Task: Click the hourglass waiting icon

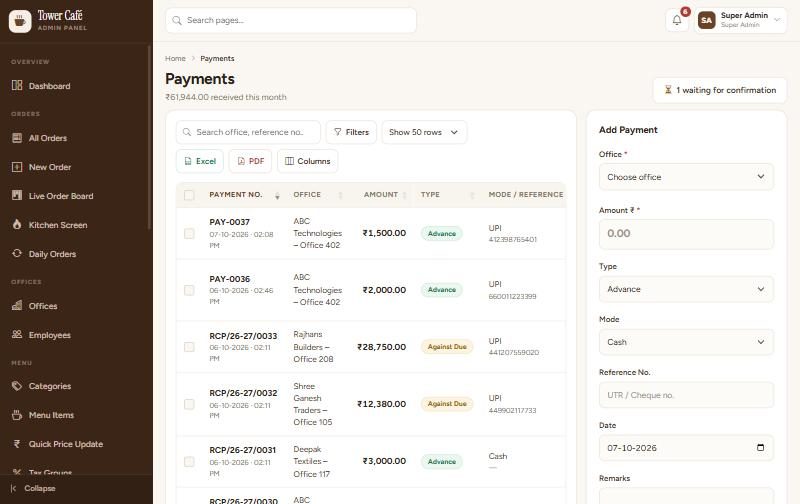Action: coord(668,90)
